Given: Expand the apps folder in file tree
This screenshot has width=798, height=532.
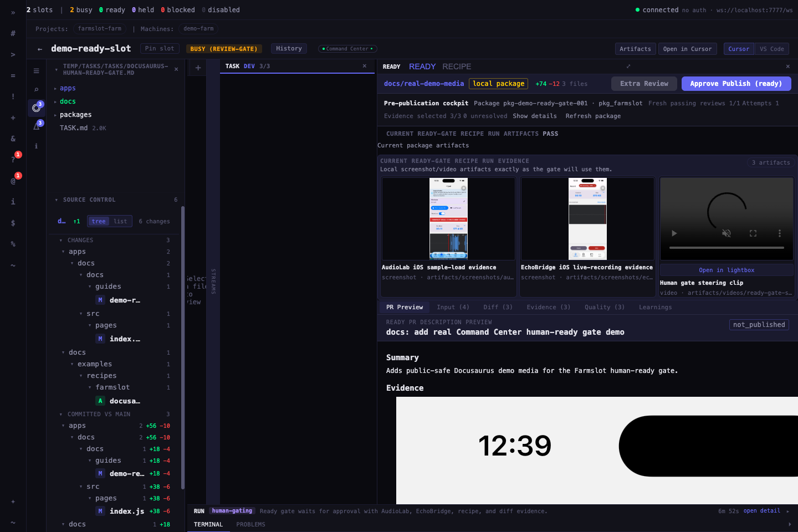Looking at the screenshot, I should pyautogui.click(x=68, y=88).
